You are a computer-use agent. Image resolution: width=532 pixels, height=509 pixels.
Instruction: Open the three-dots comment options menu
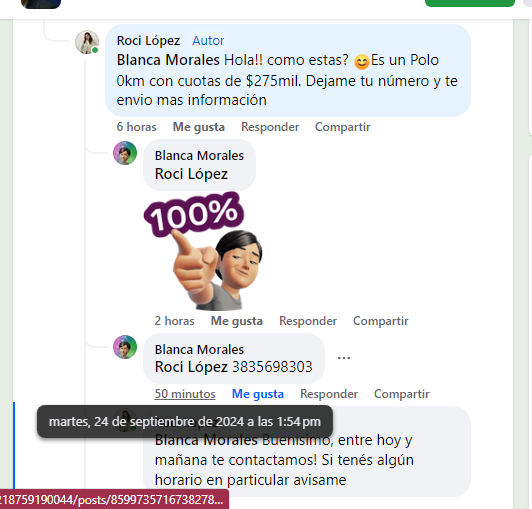[344, 358]
